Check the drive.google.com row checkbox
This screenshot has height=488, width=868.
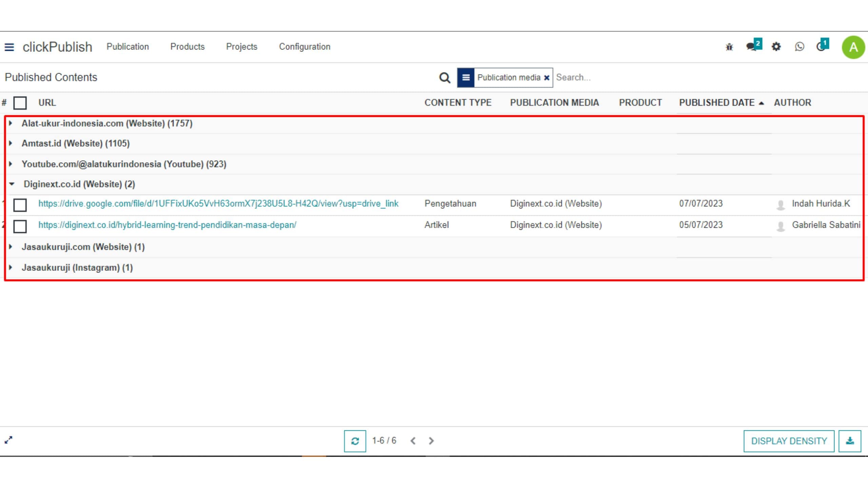[20, 205]
